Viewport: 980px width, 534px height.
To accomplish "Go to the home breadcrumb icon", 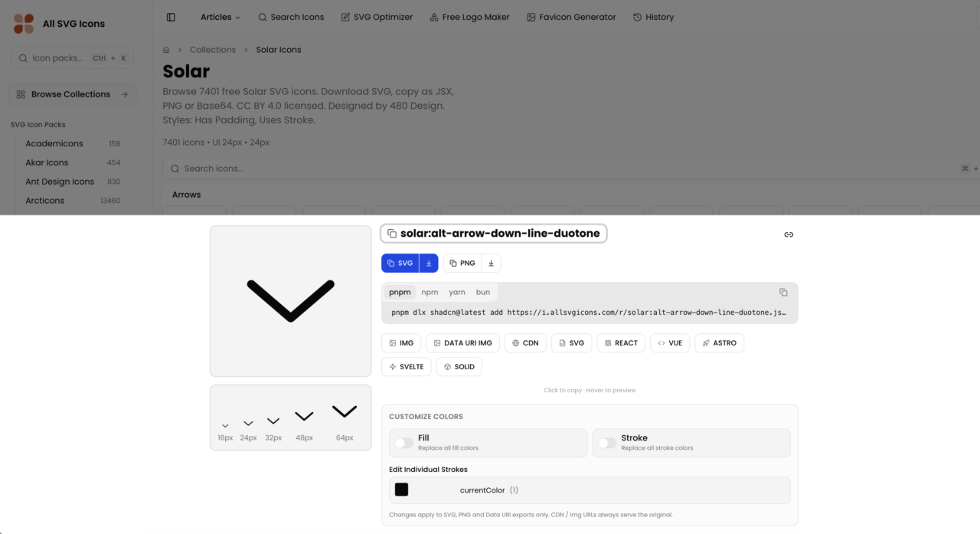I will coord(166,50).
